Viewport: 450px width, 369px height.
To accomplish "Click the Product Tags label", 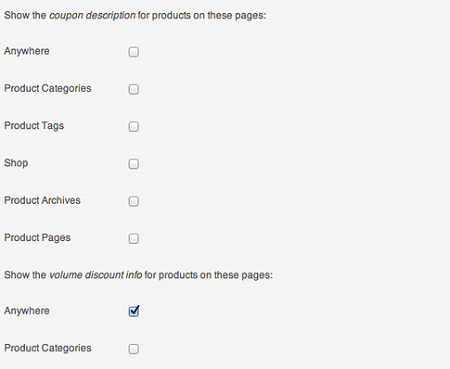I will [x=34, y=126].
